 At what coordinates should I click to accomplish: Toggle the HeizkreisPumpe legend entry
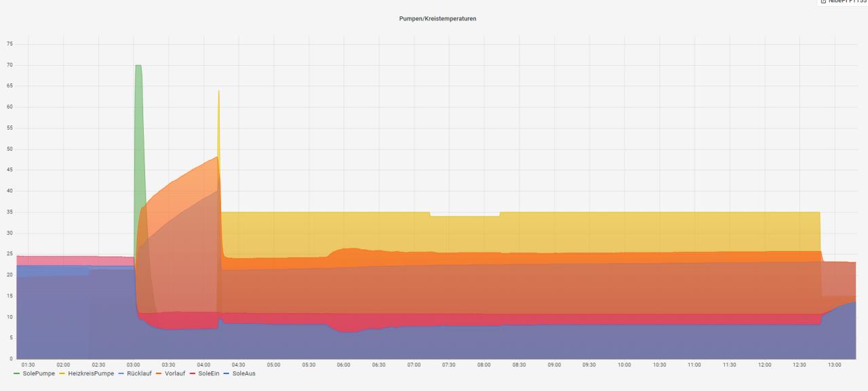(x=91, y=373)
